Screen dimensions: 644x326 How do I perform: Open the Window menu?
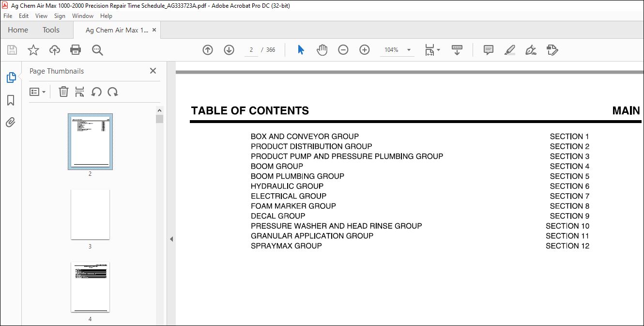(83, 16)
